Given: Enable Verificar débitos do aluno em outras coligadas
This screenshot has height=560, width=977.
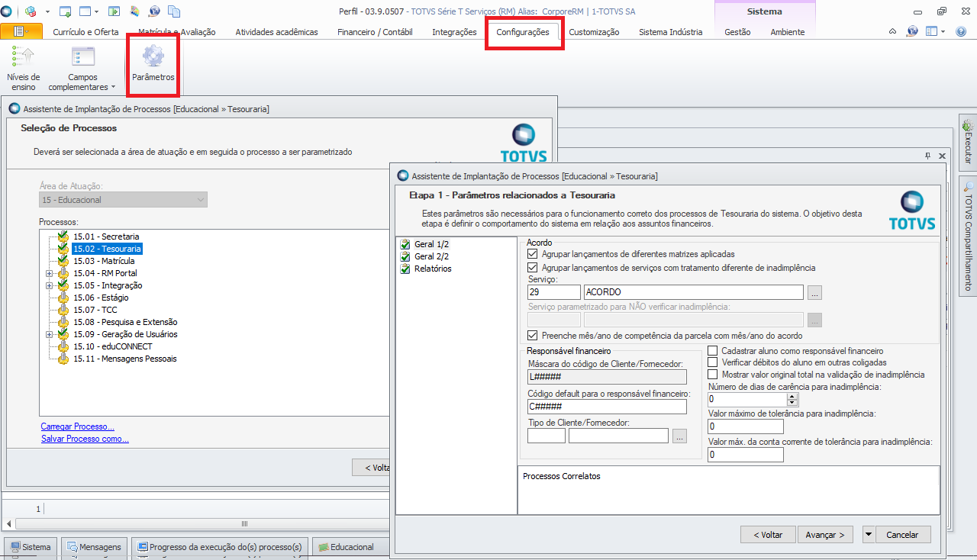Looking at the screenshot, I should (x=713, y=362).
